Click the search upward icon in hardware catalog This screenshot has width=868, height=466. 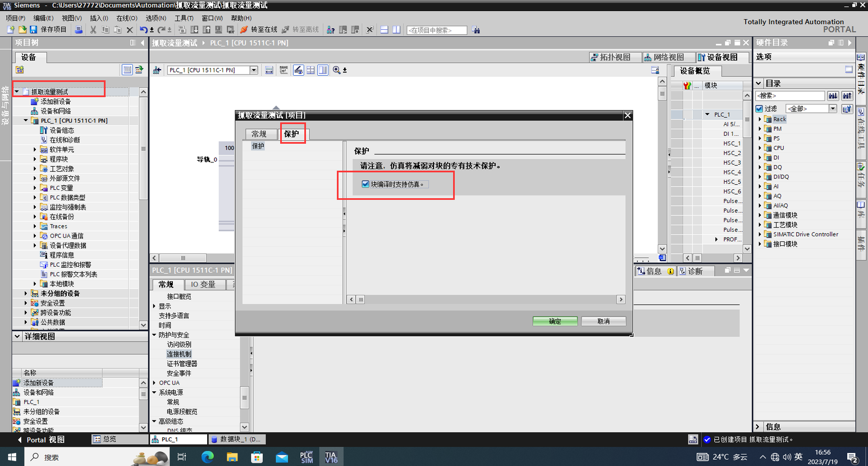pyautogui.click(x=847, y=95)
